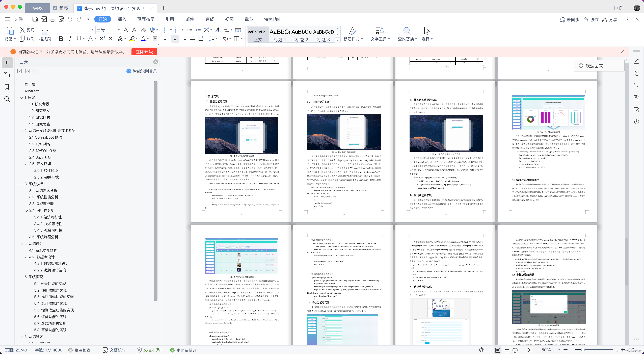The image size is (644, 354).
Task: Open the font name dropdown
Action: (x=92, y=30)
